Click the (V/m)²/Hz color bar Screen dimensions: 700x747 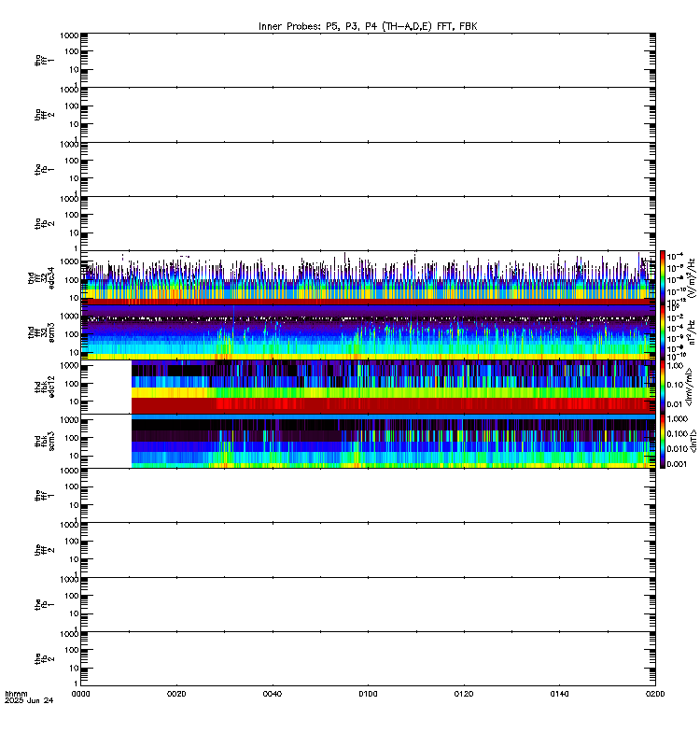click(663, 278)
